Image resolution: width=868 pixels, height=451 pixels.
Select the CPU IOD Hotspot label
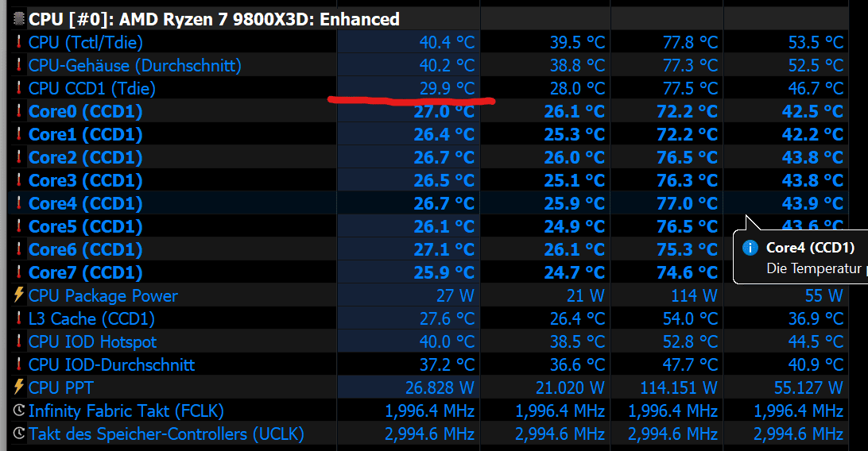coord(92,341)
